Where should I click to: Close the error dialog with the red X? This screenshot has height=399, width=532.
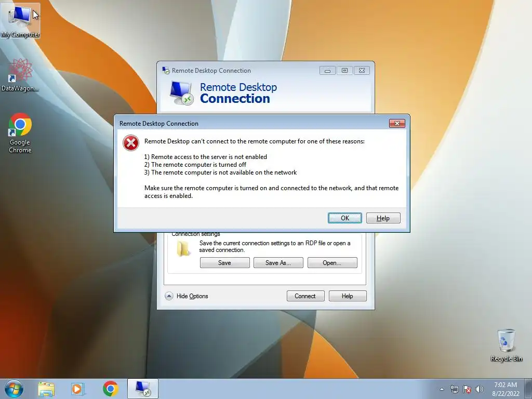pyautogui.click(x=397, y=123)
